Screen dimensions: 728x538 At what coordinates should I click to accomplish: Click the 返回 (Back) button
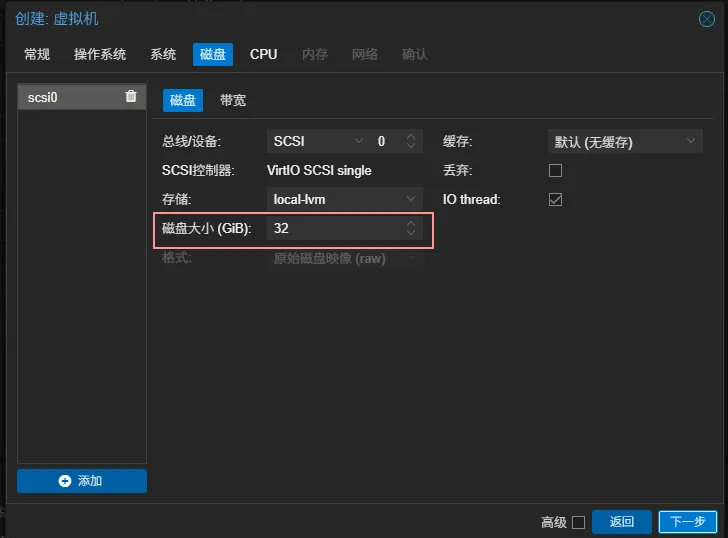(x=622, y=522)
